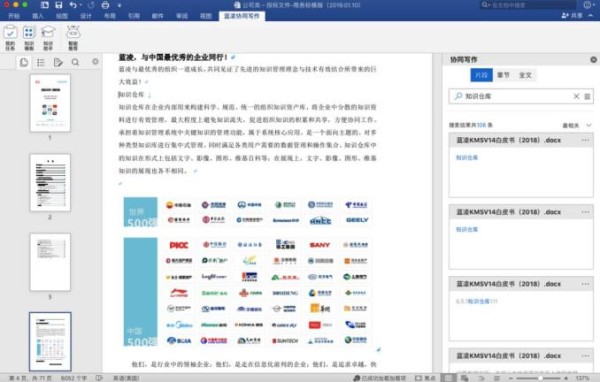Select the 蓝凌协同写作 ribbon tab
Viewport: 600px width, 382px height.
[x=241, y=16]
